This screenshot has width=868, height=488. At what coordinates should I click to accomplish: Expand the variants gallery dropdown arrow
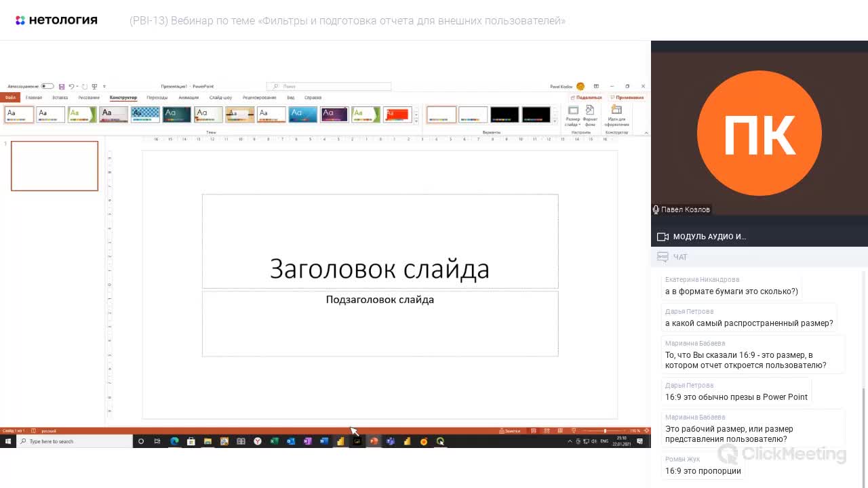(555, 121)
